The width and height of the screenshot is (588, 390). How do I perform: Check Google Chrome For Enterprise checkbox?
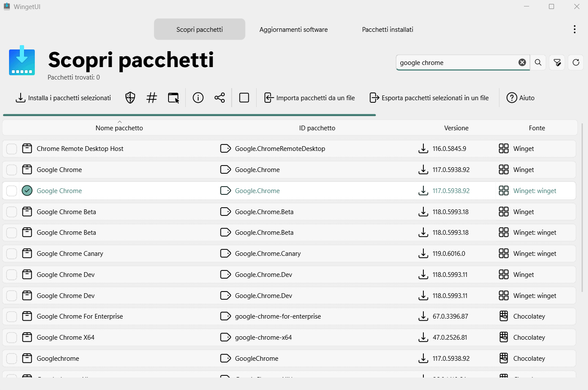[x=12, y=316]
